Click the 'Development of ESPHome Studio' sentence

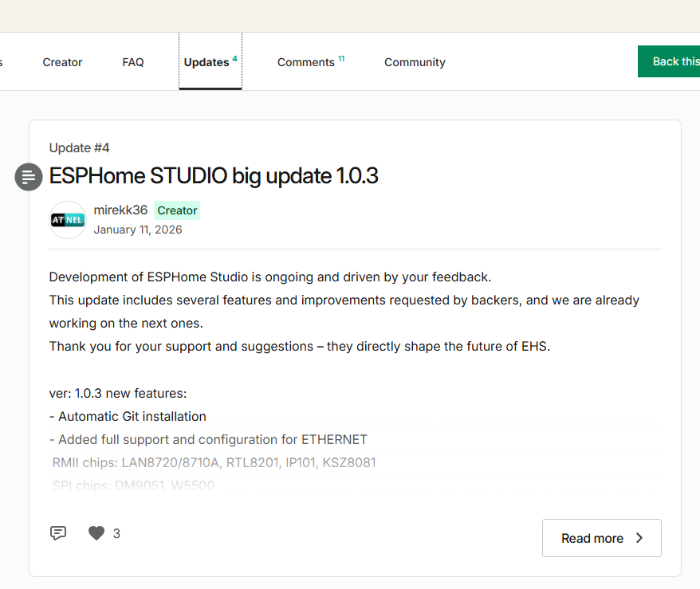270,277
